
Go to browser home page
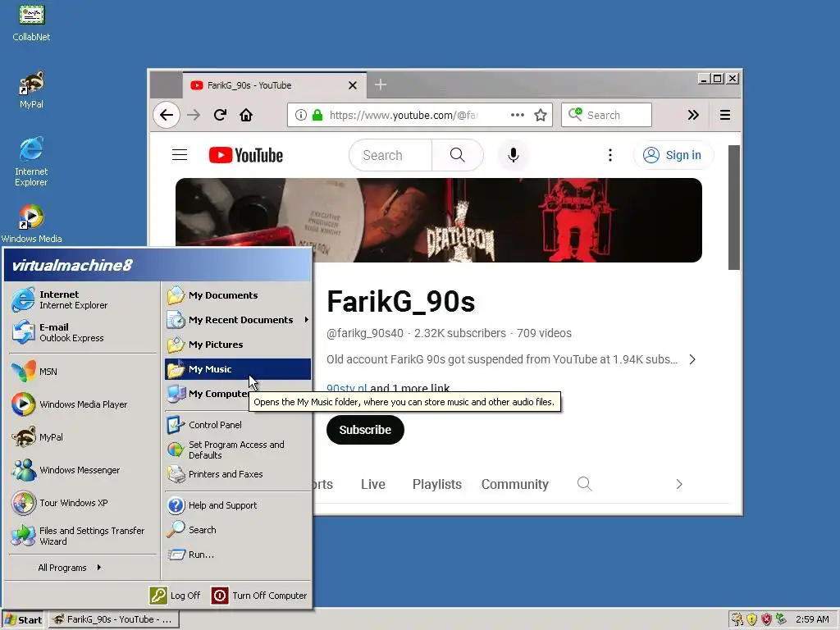[x=246, y=115]
